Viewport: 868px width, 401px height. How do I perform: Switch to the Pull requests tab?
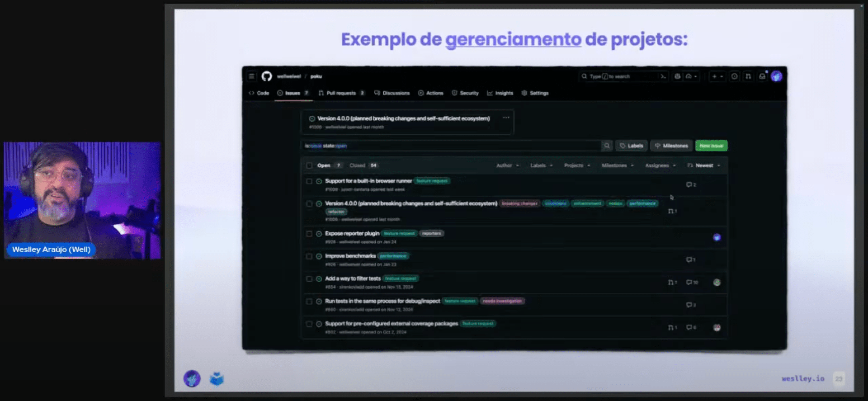click(341, 93)
